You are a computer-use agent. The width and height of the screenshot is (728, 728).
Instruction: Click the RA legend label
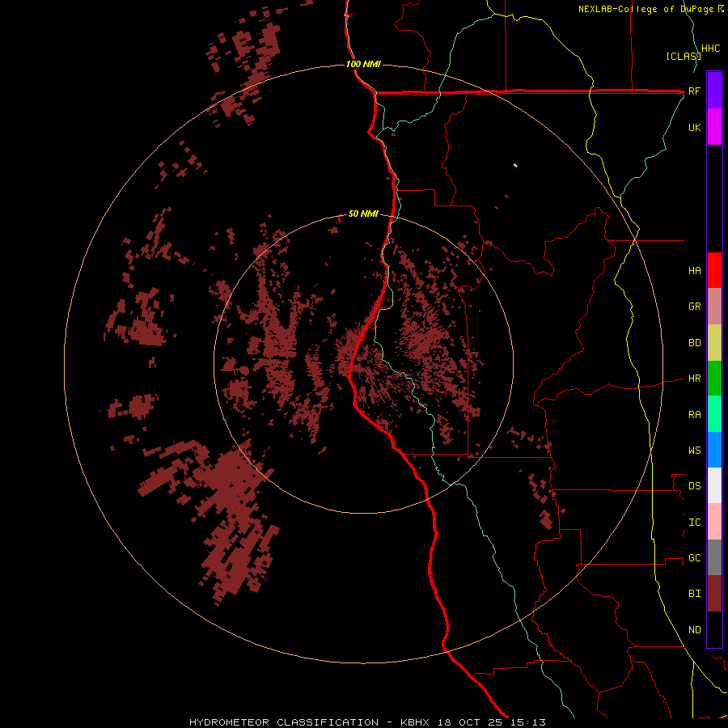(694, 415)
